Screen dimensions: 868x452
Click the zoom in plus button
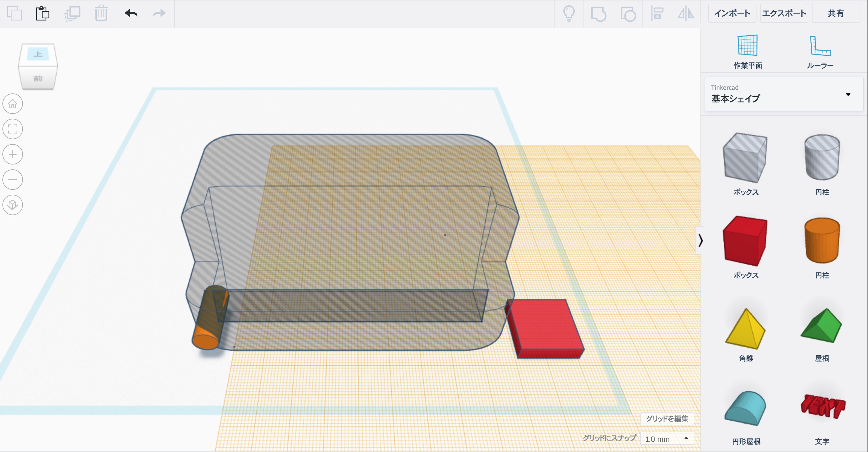pyautogui.click(x=13, y=155)
